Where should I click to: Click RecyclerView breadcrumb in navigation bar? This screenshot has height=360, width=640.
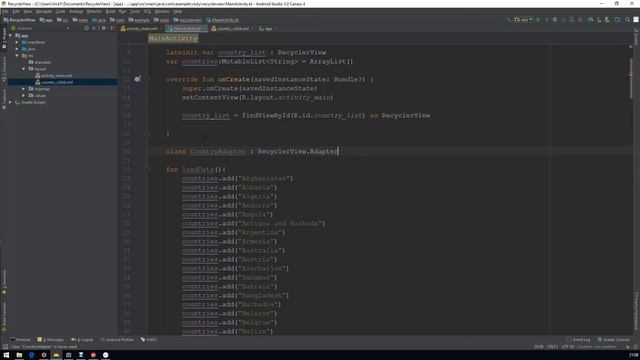[19, 20]
